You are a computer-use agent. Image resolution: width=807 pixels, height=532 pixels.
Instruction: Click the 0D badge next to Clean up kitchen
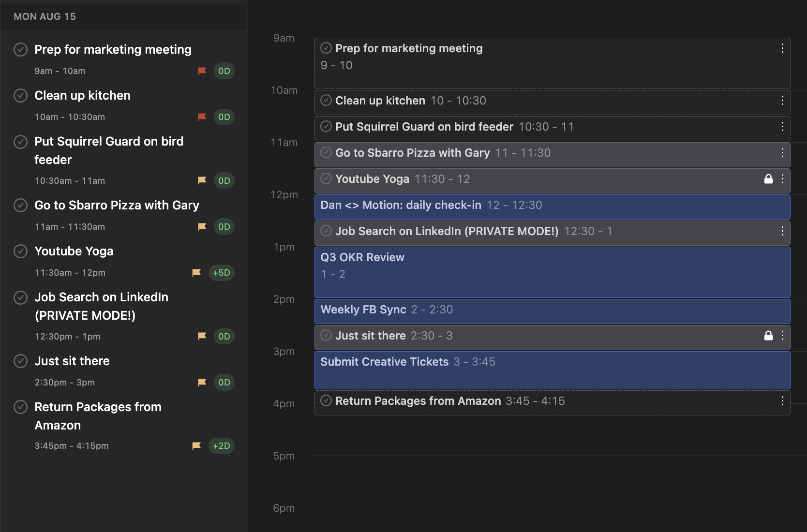tap(224, 117)
